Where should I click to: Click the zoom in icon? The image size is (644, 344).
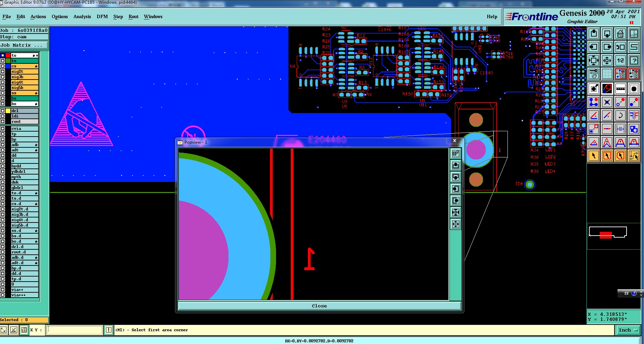tap(594, 60)
